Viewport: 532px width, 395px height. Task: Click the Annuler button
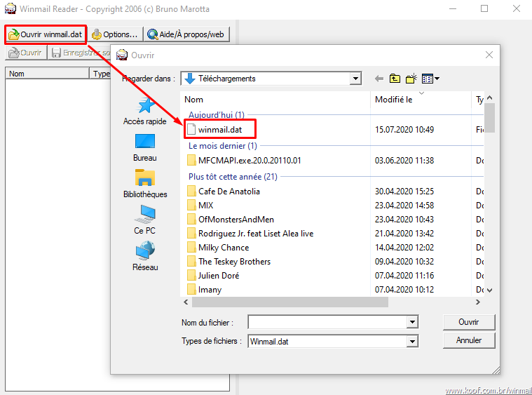click(469, 340)
